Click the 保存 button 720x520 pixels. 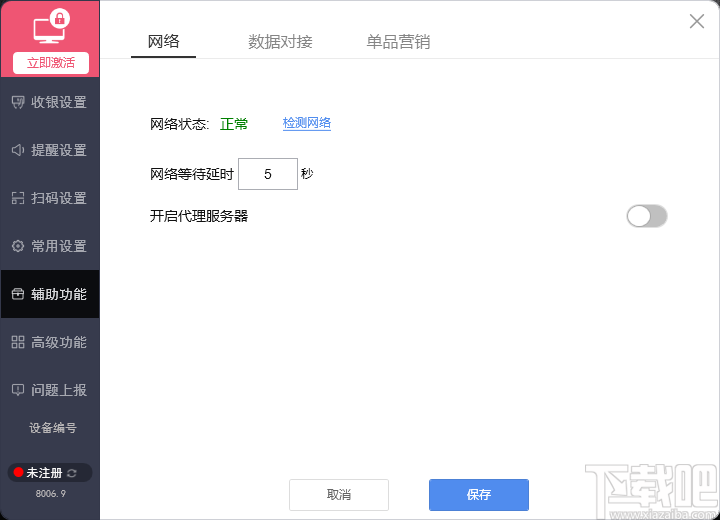pos(479,495)
